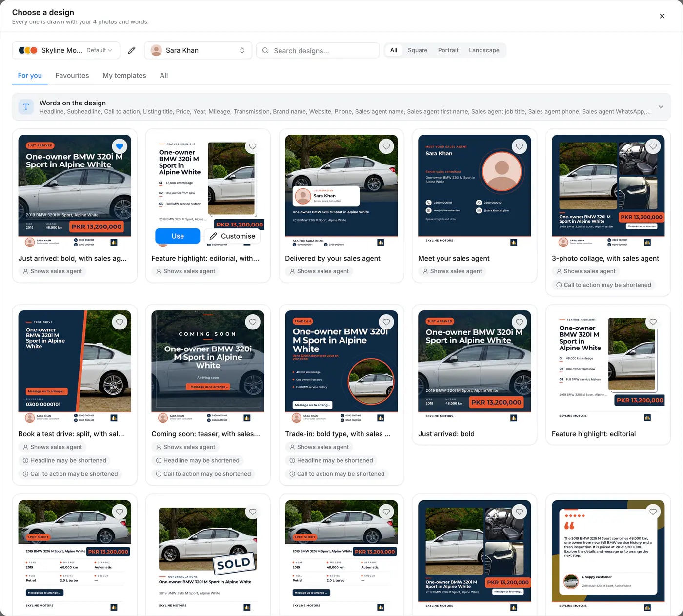Screen dimensions: 683x616
Task: Favourite the Meet your sales agent design
Action: pyautogui.click(x=520, y=146)
